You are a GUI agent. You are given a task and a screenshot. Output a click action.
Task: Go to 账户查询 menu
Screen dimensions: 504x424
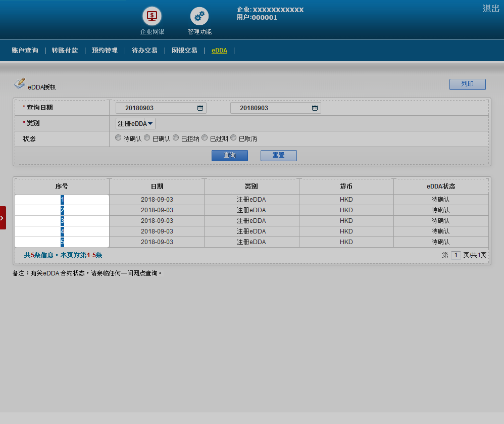tap(25, 51)
